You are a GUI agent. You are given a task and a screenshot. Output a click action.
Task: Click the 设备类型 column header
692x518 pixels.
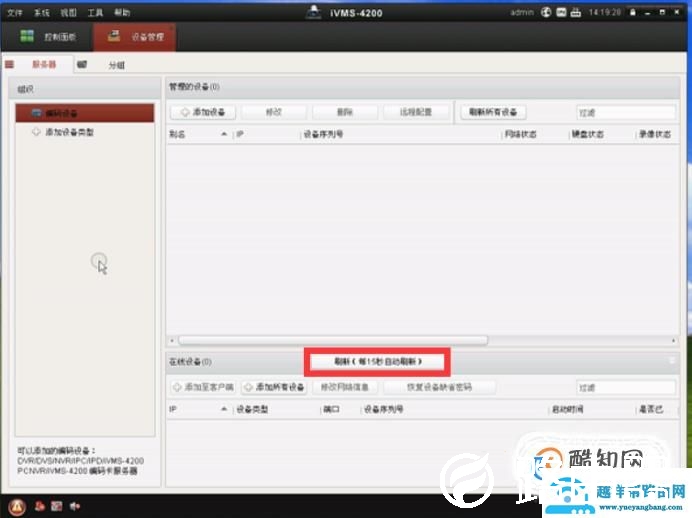252,409
